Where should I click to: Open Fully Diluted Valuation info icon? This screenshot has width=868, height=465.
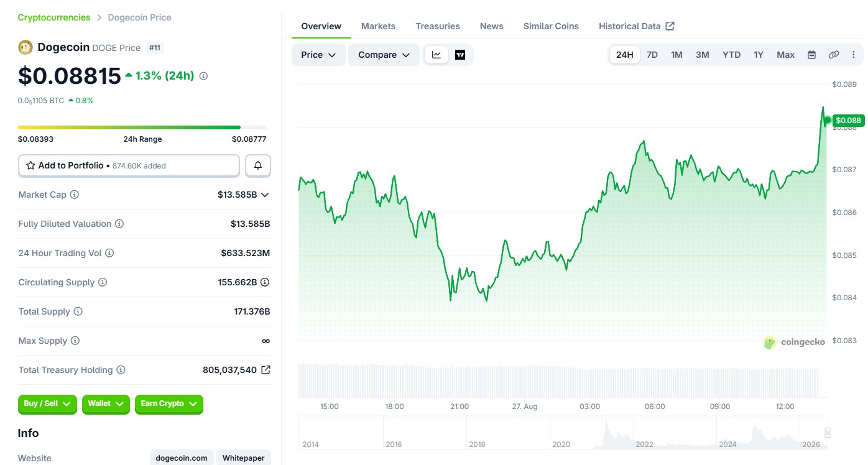119,224
